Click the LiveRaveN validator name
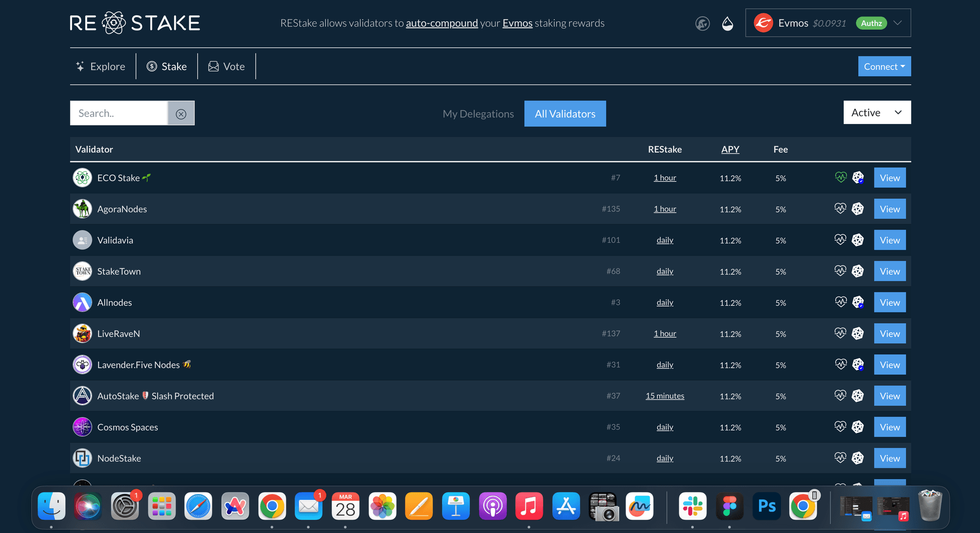This screenshot has width=980, height=533. [x=118, y=333]
